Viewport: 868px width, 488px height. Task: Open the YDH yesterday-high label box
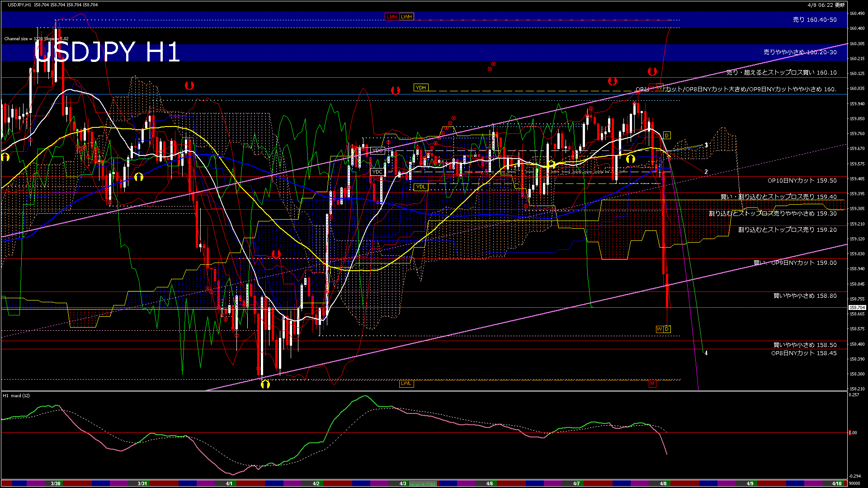[421, 87]
